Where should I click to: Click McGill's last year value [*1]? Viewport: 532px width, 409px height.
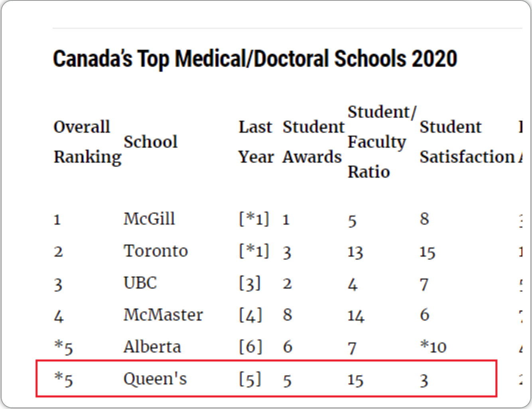254,219
